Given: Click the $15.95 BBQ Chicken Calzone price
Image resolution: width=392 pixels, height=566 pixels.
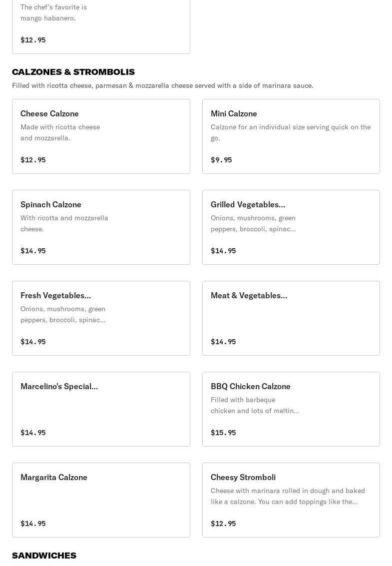Looking at the screenshot, I should [223, 433].
